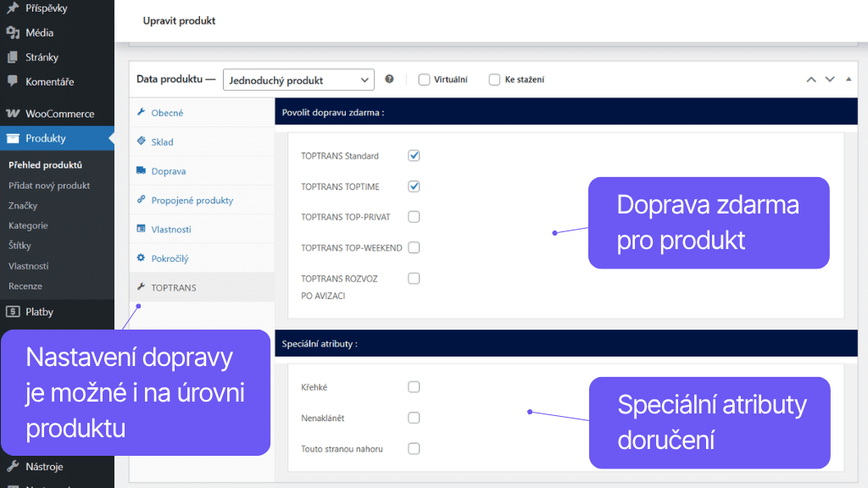Open the Nástroje sidebar icon

pyautogui.click(x=11, y=466)
